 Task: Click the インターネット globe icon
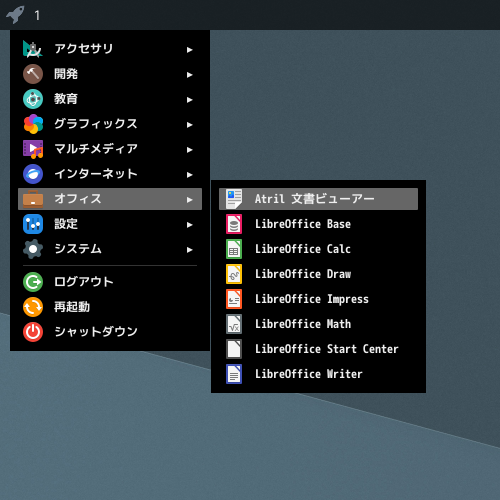coord(33,174)
